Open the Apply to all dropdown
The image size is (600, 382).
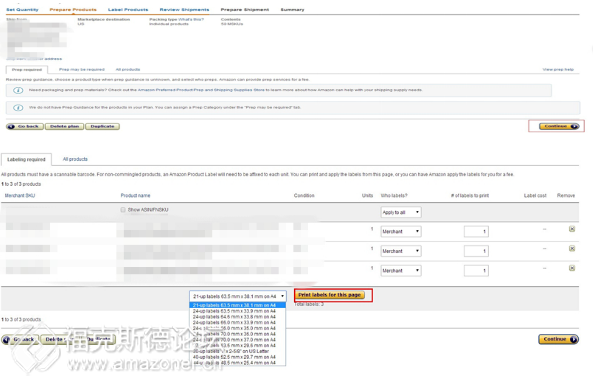[x=401, y=212]
